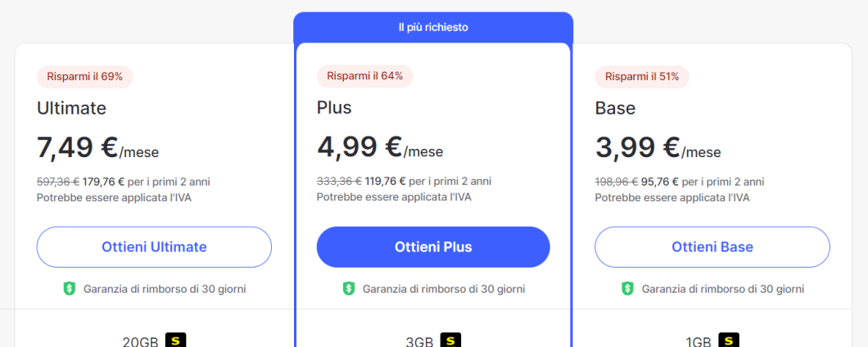The image size is (868, 347).
Task: Click the Risparmi il 64% badge
Action: (x=364, y=77)
